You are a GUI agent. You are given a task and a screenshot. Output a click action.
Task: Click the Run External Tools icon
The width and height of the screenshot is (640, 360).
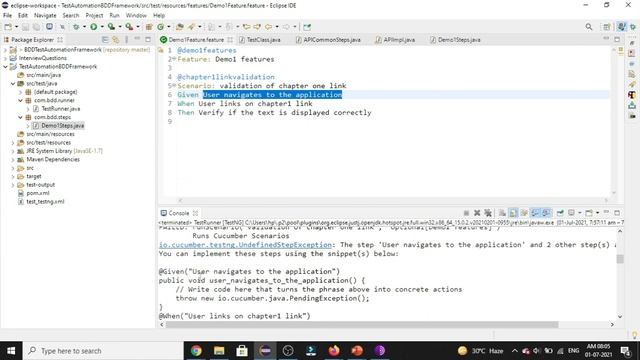(x=129, y=27)
